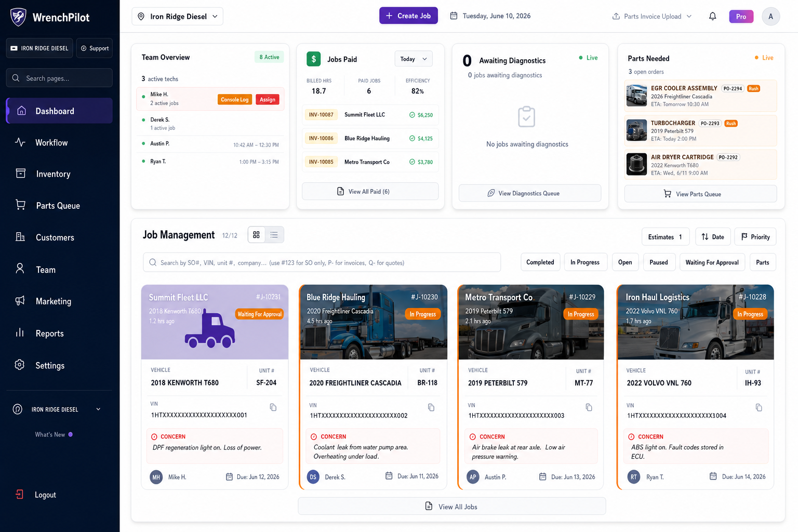Open the EGR Cooler Assembly part thumbnail
798x532 pixels.
(636, 96)
